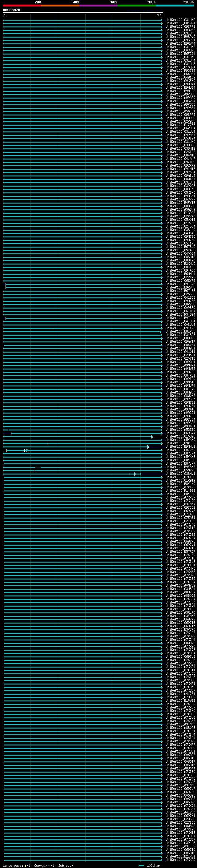Click the orange ~40% identity legend segment

(x=60, y=6)
